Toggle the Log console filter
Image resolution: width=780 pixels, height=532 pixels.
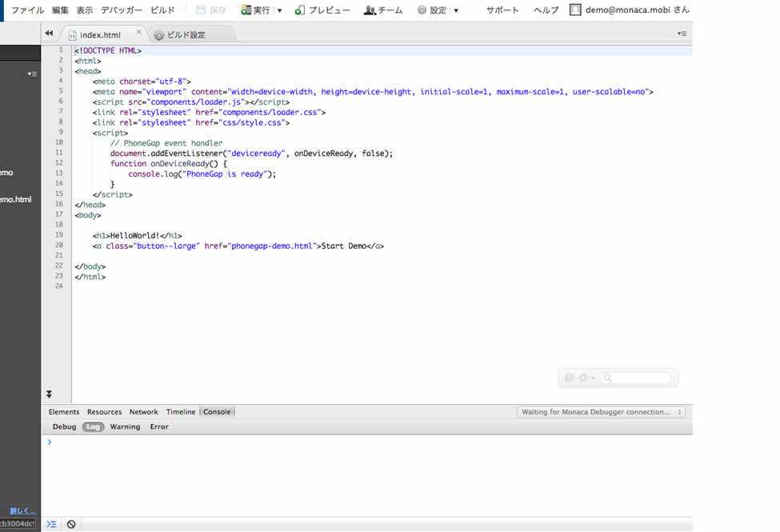[94, 427]
